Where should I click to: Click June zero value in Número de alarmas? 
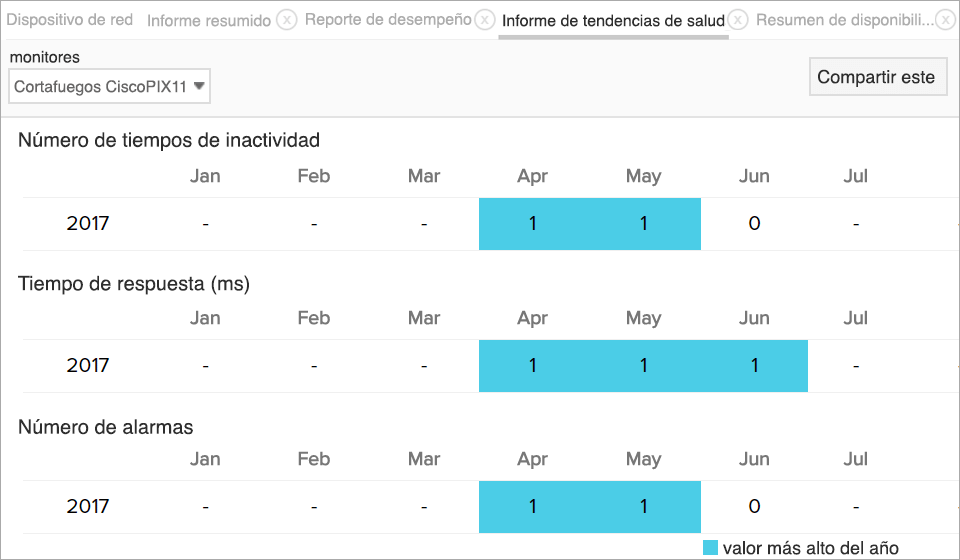tap(754, 507)
